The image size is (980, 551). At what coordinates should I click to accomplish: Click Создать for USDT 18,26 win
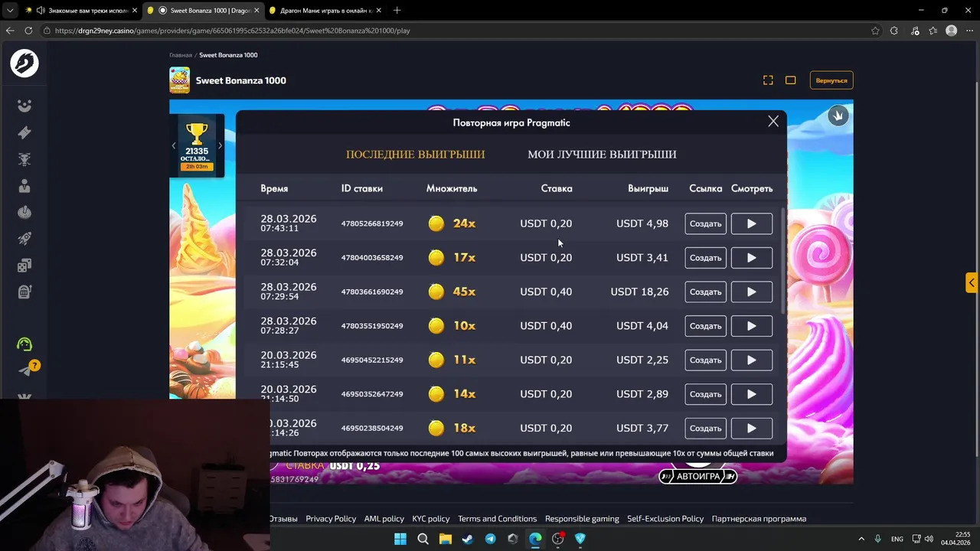pos(705,292)
